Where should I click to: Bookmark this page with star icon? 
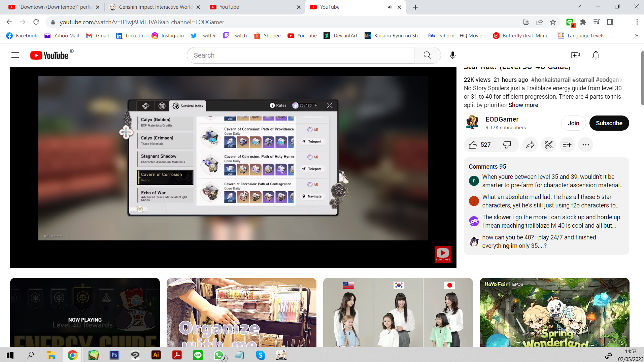[553, 22]
